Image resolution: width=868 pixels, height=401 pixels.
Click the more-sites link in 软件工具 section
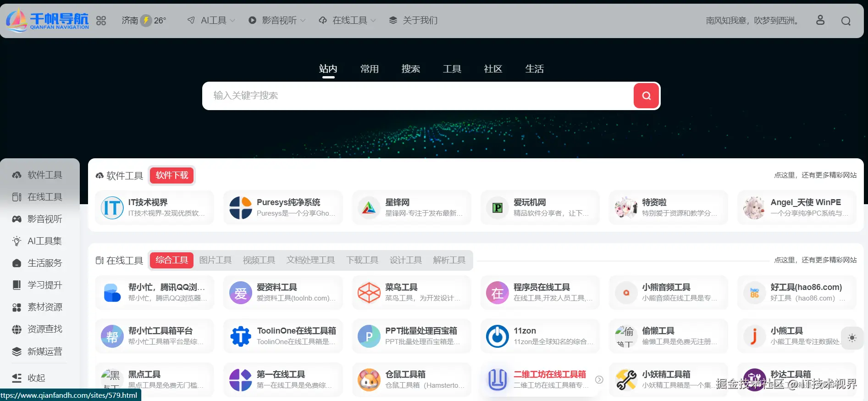click(815, 175)
